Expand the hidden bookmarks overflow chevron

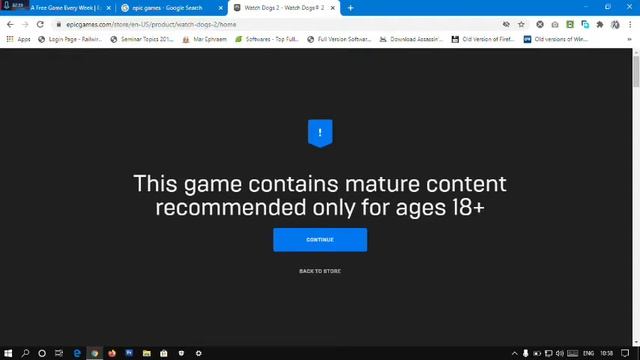[x=629, y=39]
